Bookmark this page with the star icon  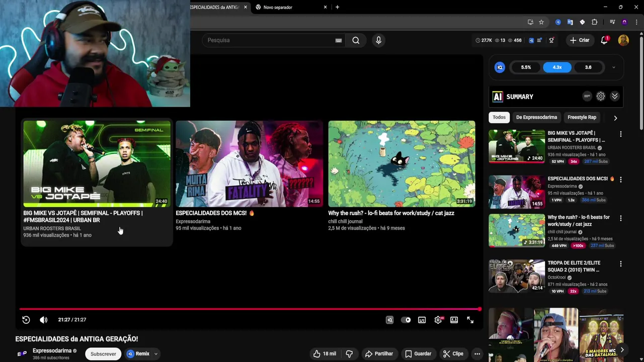(541, 22)
